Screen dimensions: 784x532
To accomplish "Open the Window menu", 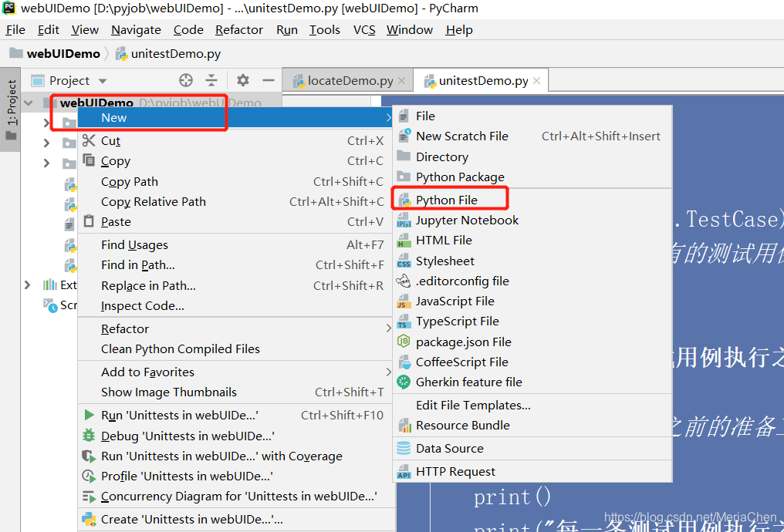I will (x=410, y=30).
